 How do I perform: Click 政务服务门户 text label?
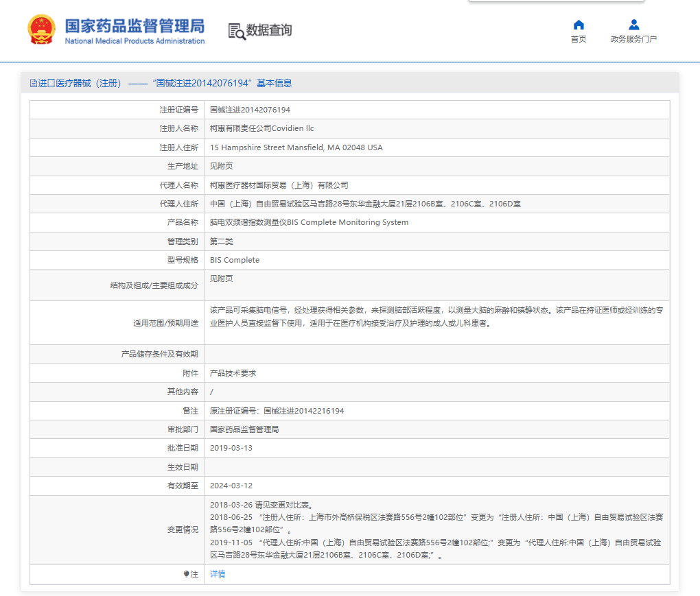coord(632,39)
